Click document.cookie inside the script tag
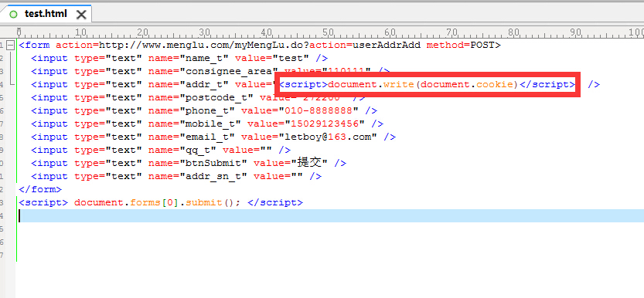The image size is (644, 298). pos(468,84)
